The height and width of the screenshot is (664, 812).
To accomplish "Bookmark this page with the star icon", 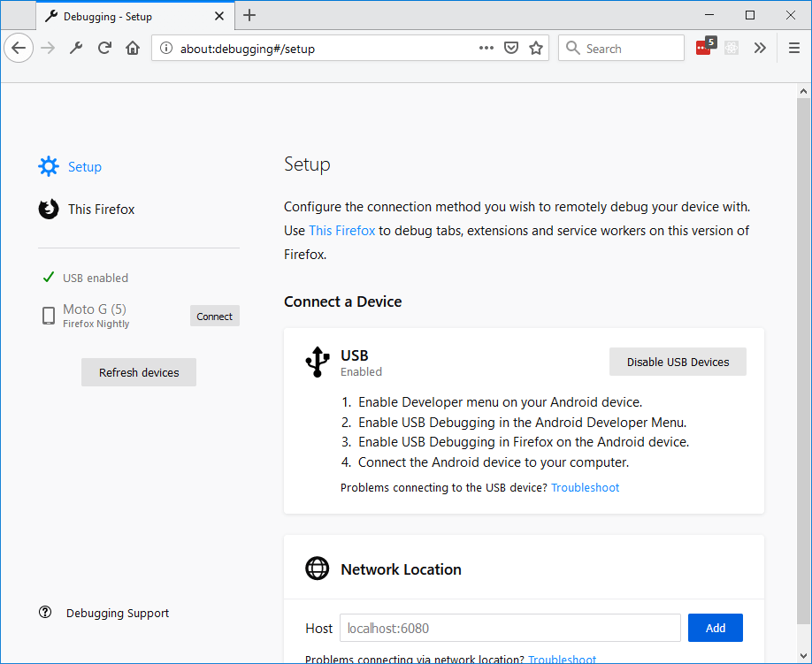I will pos(536,48).
